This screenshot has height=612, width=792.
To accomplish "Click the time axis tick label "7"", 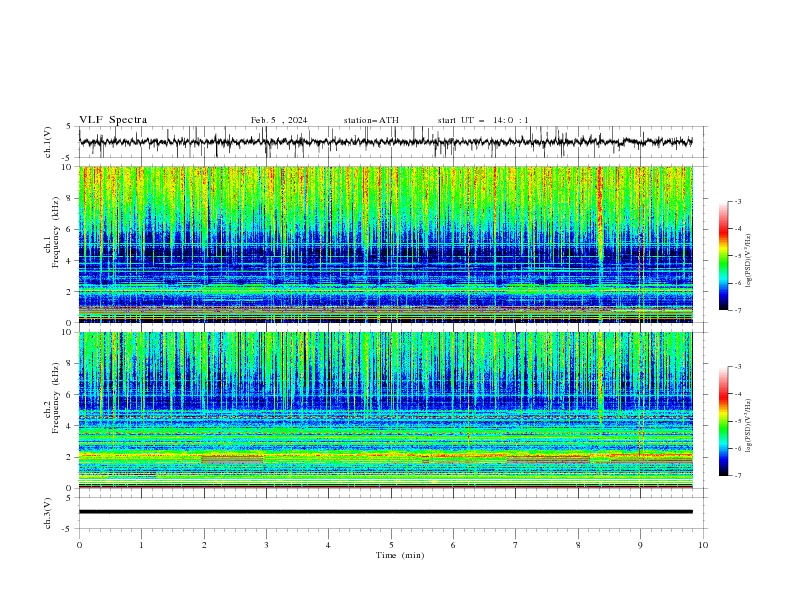I will pyautogui.click(x=516, y=545).
